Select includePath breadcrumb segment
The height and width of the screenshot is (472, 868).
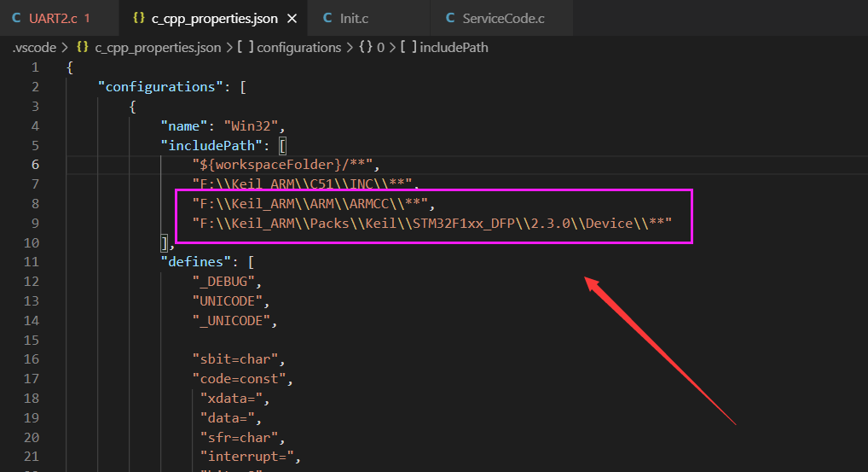(454, 48)
